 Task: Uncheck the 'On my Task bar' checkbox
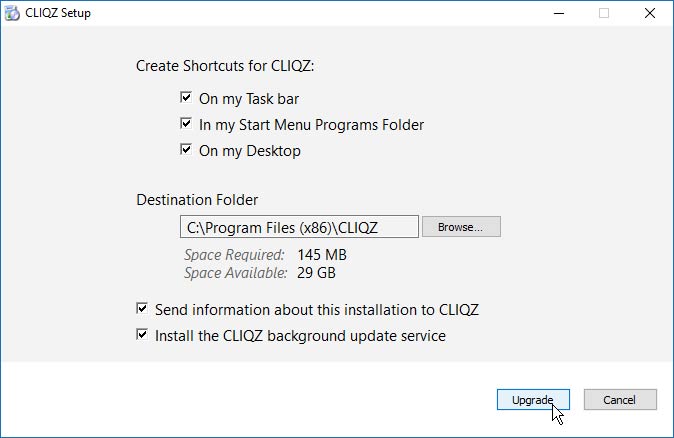[186, 98]
